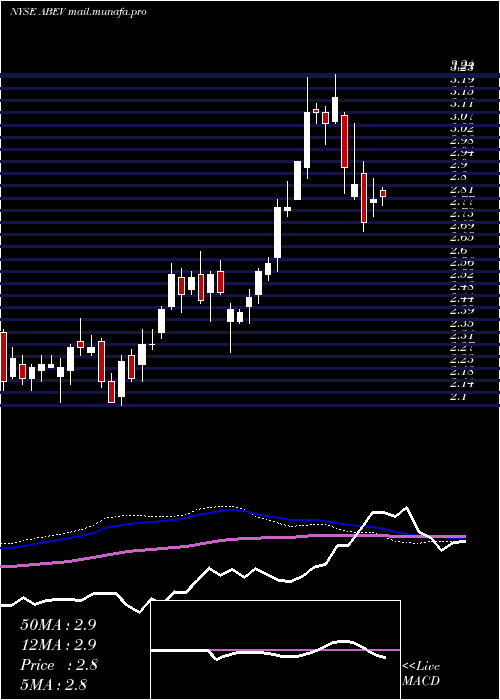Click the '12MA : 2.9' readout
The image size is (500, 700).
(58, 645)
